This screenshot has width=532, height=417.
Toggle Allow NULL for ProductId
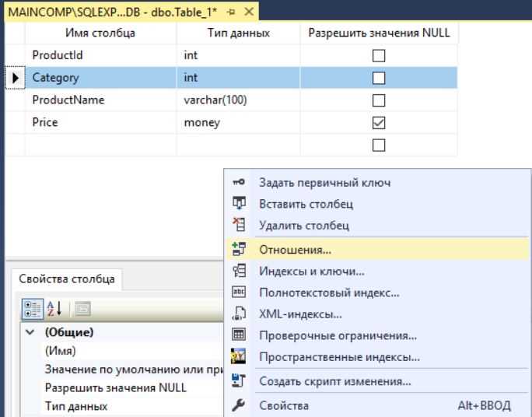(x=379, y=56)
